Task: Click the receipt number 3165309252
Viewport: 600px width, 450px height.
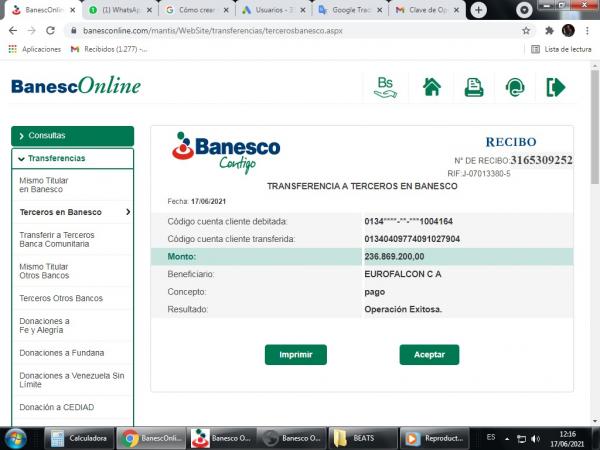Action: [x=541, y=160]
